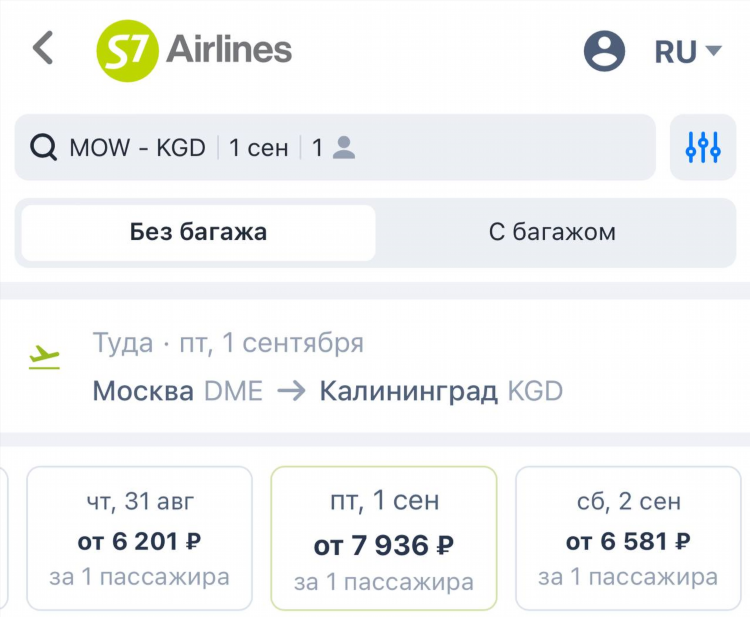Open the user profile icon

coord(604,51)
